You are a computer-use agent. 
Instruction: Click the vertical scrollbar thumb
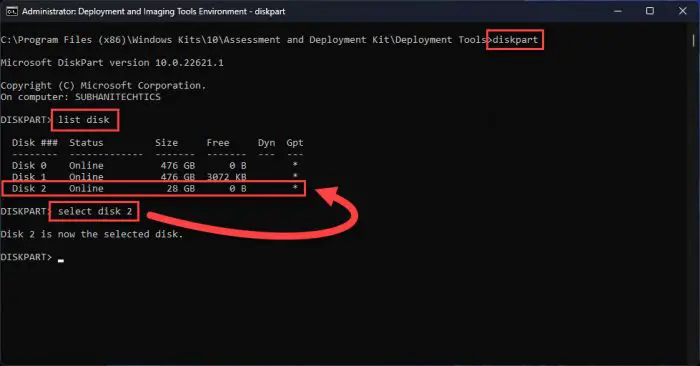coord(693,40)
